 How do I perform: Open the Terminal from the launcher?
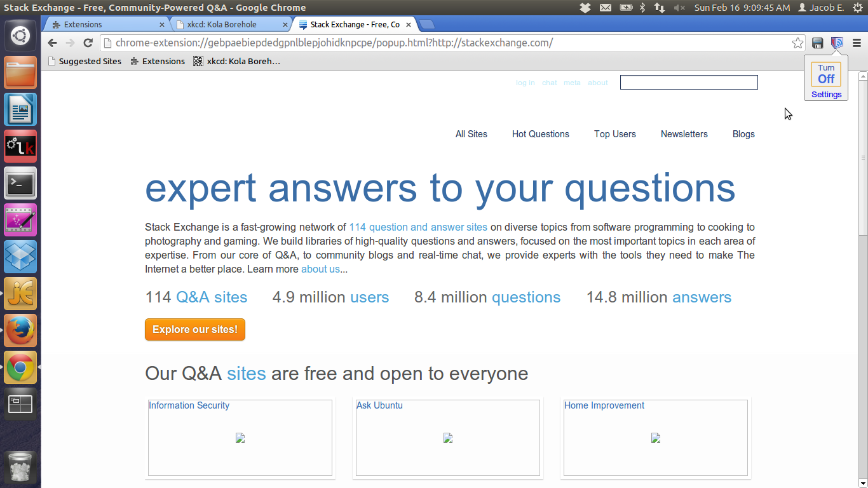coord(20,184)
